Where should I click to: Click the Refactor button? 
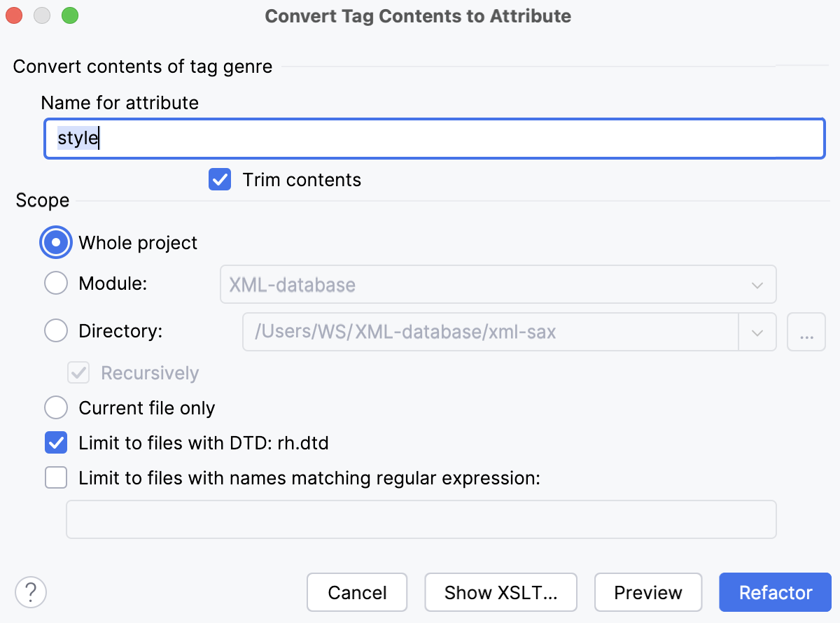(775, 592)
